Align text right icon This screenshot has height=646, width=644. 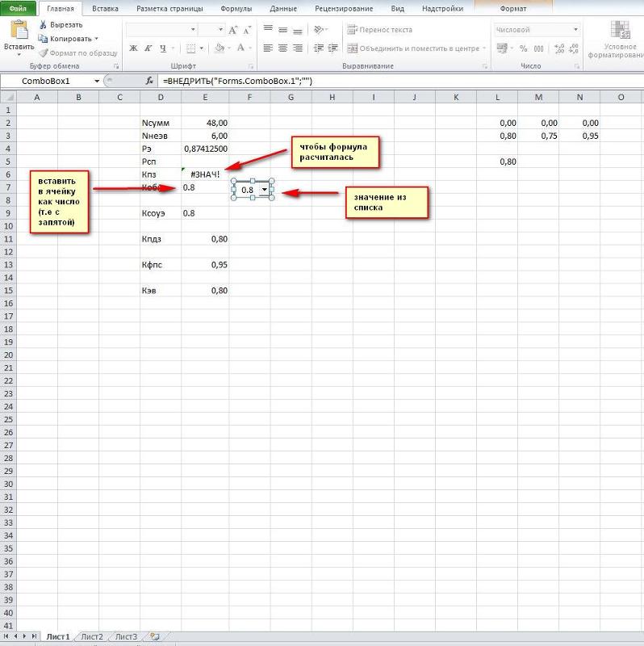point(298,48)
